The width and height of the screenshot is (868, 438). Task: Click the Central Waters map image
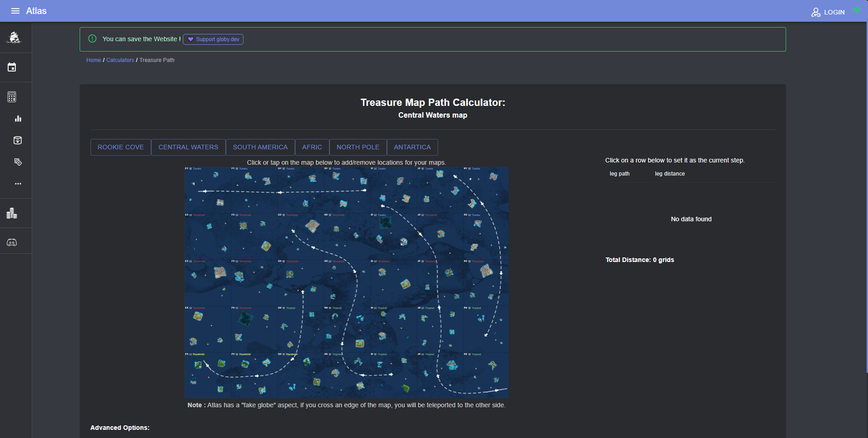click(346, 282)
